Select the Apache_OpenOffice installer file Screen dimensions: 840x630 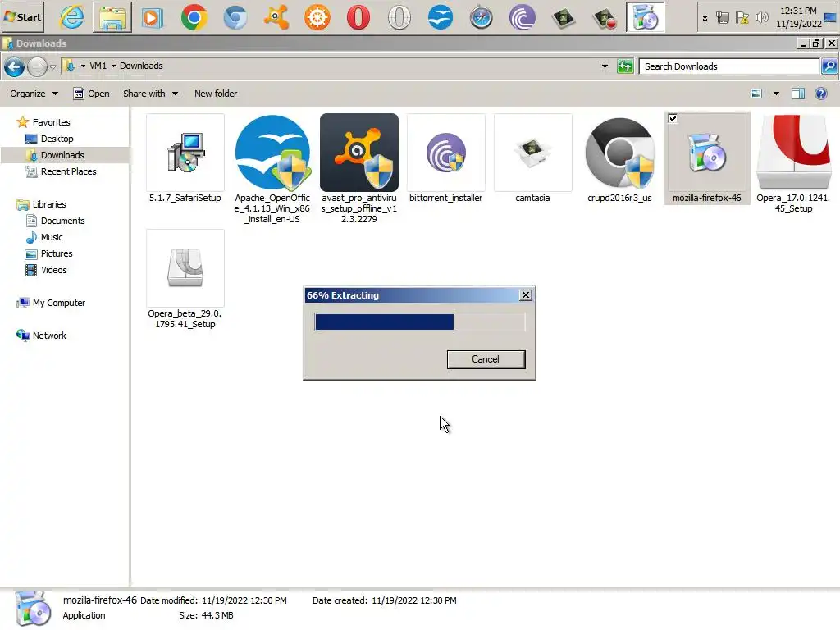(x=272, y=169)
